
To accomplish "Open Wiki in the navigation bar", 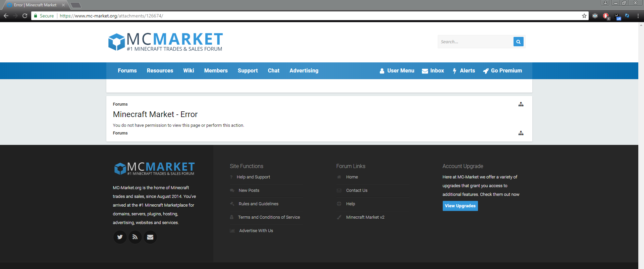I will [189, 70].
